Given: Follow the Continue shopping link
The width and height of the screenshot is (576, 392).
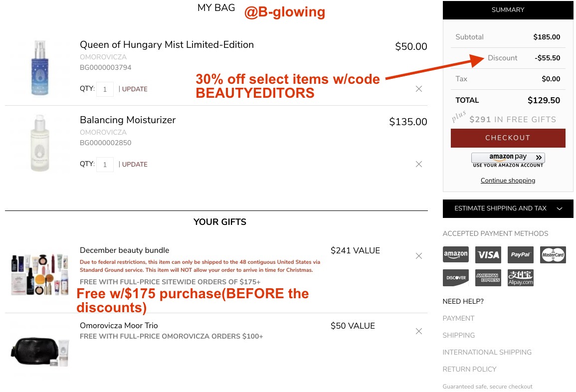Looking at the screenshot, I should pyautogui.click(x=508, y=181).
